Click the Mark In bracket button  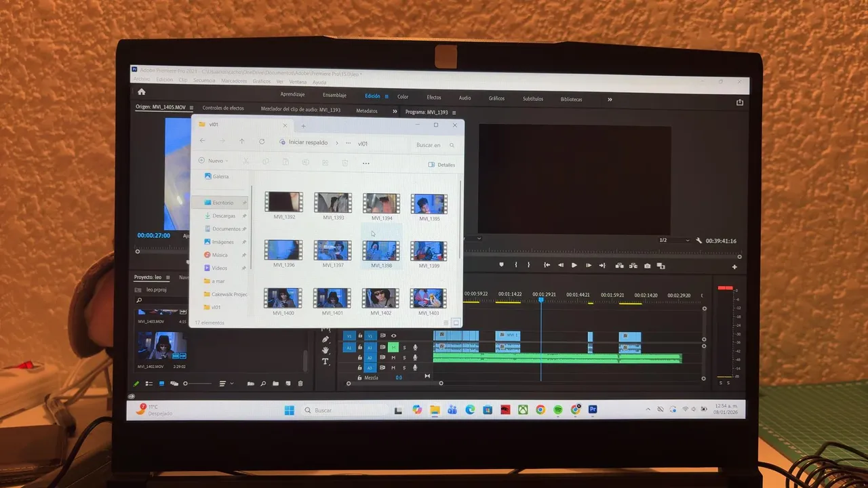516,265
